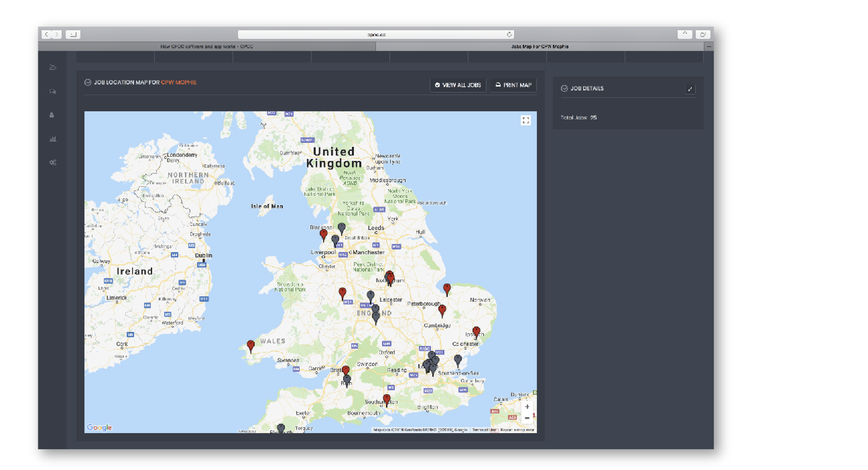
Task: Zoom out the map with minus
Action: point(527,418)
